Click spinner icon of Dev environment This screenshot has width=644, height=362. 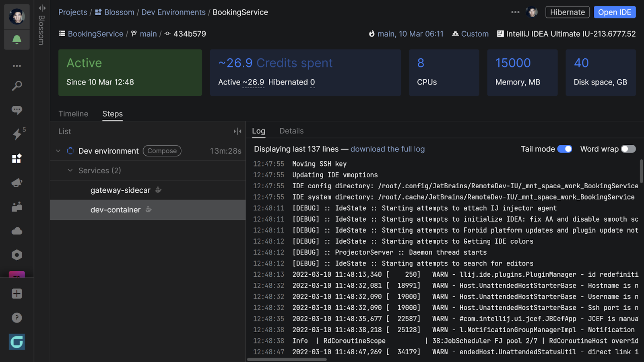tap(70, 151)
